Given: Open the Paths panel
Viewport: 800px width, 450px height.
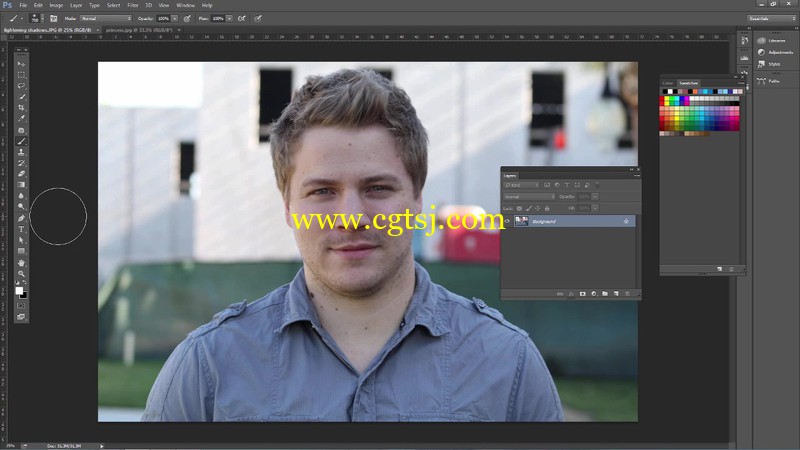Looking at the screenshot, I should point(768,81).
